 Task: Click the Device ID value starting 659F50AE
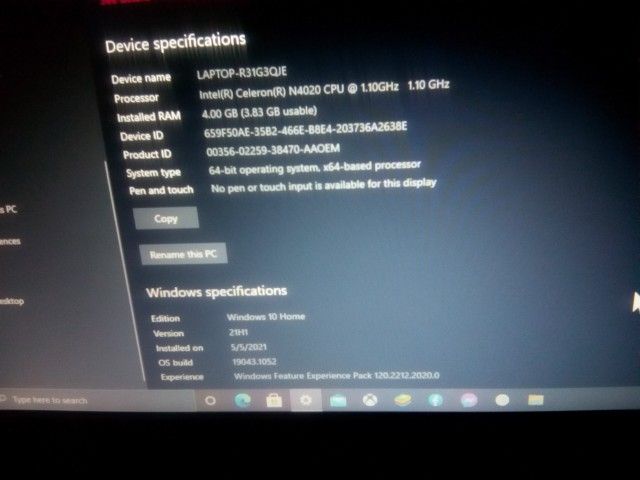(305, 130)
